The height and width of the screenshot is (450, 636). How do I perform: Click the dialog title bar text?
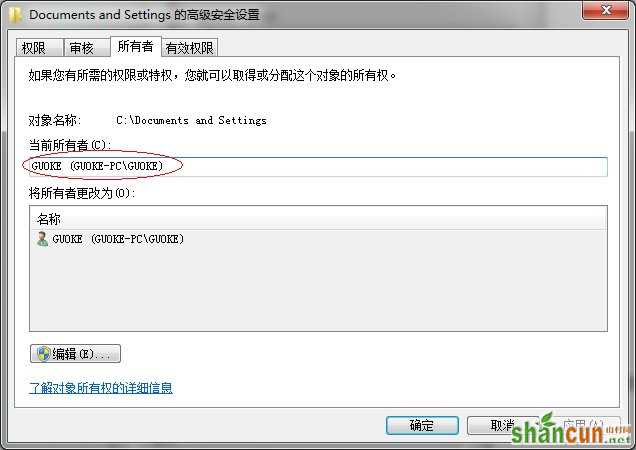144,15
